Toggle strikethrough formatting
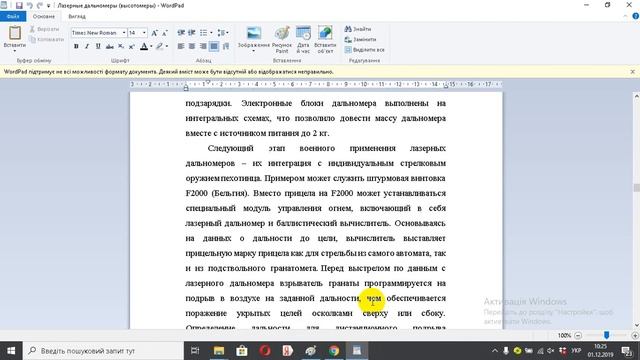This screenshot has width=640, height=360. pyautogui.click(x=109, y=47)
